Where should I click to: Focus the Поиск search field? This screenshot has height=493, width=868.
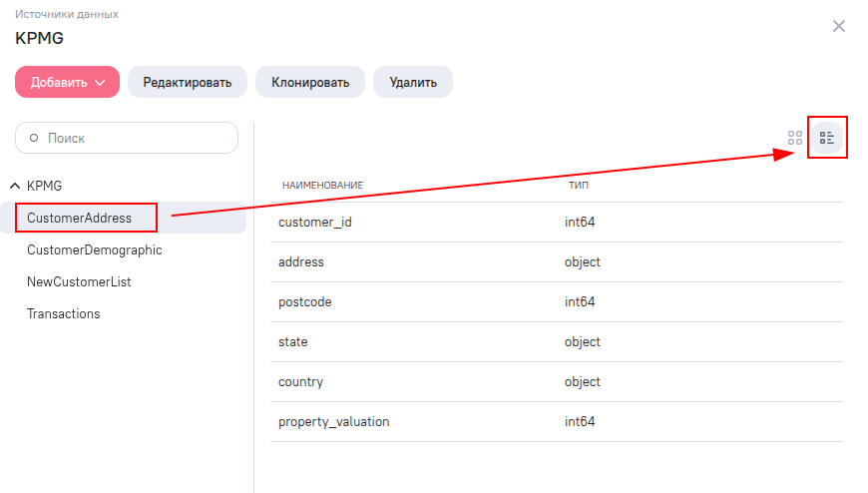[x=127, y=138]
